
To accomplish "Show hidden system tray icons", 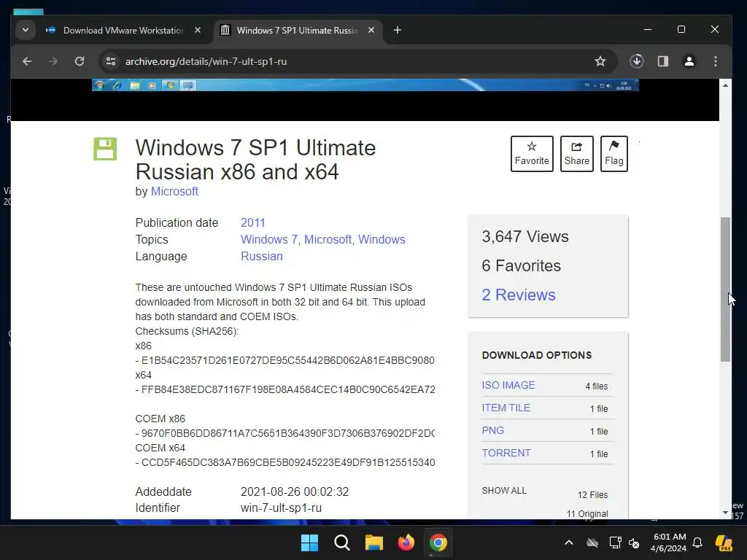I will (x=569, y=542).
